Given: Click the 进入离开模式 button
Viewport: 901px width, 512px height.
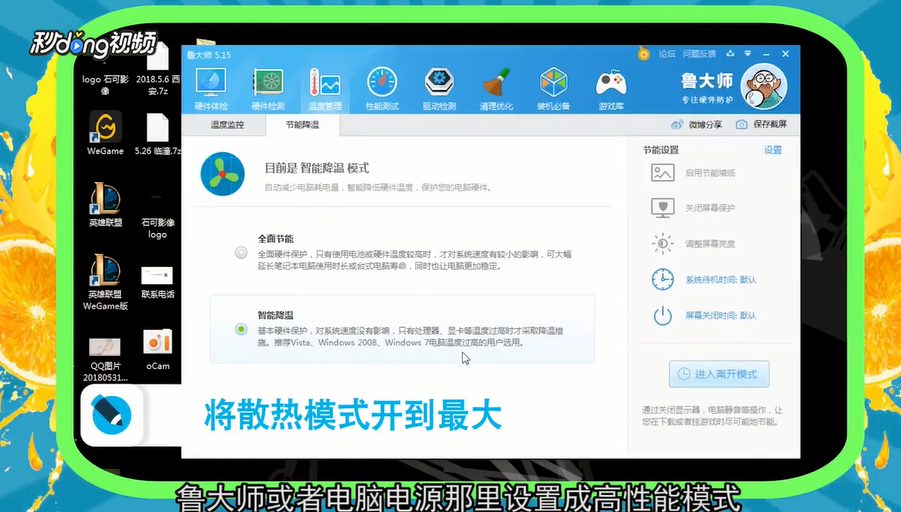Looking at the screenshot, I should [719, 374].
